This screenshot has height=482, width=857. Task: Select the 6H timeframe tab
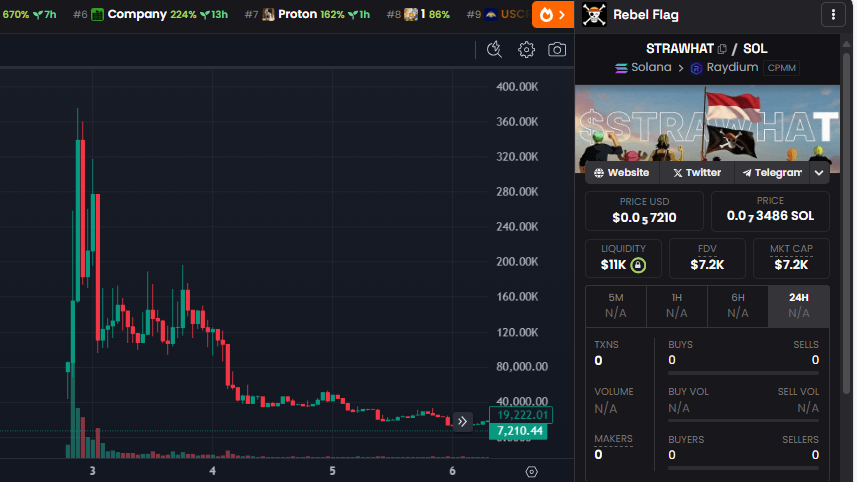pyautogui.click(x=738, y=305)
